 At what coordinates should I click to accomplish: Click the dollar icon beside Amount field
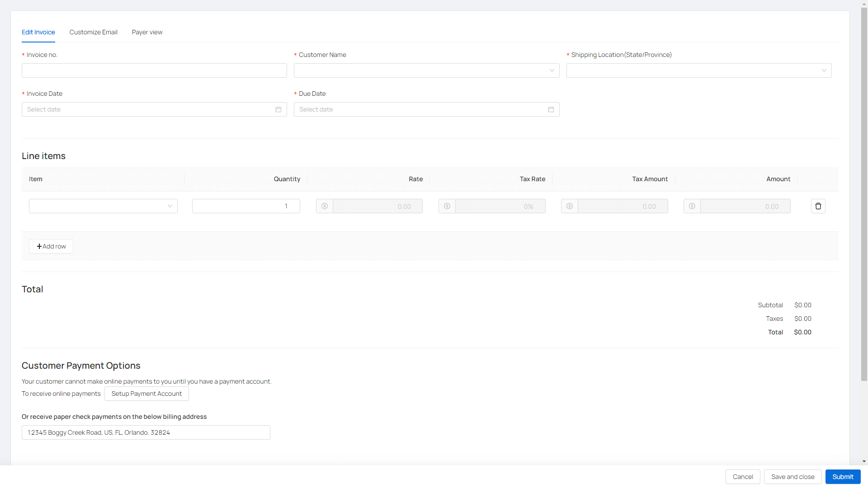click(692, 206)
